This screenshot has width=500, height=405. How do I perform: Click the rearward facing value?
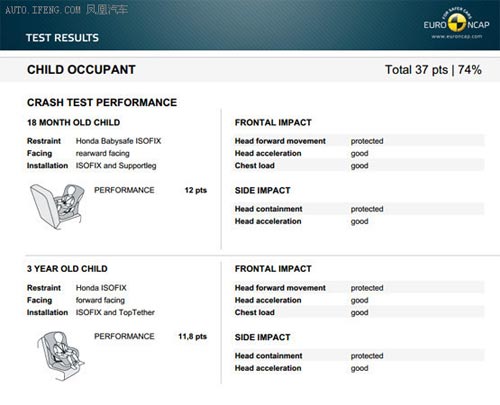pos(103,153)
